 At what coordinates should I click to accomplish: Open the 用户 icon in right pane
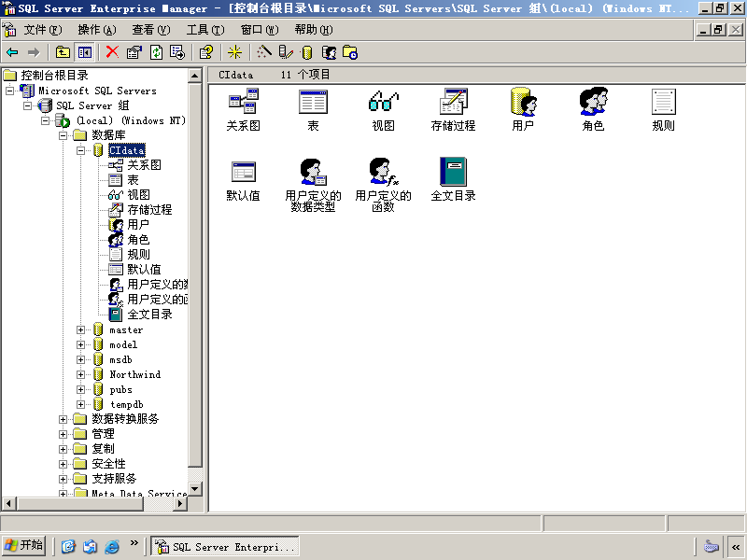pos(523,101)
